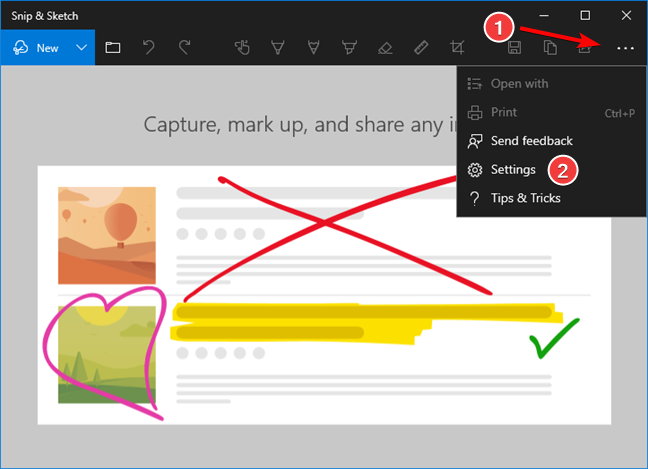
Task: Open Settings from the menu
Action: (x=512, y=170)
